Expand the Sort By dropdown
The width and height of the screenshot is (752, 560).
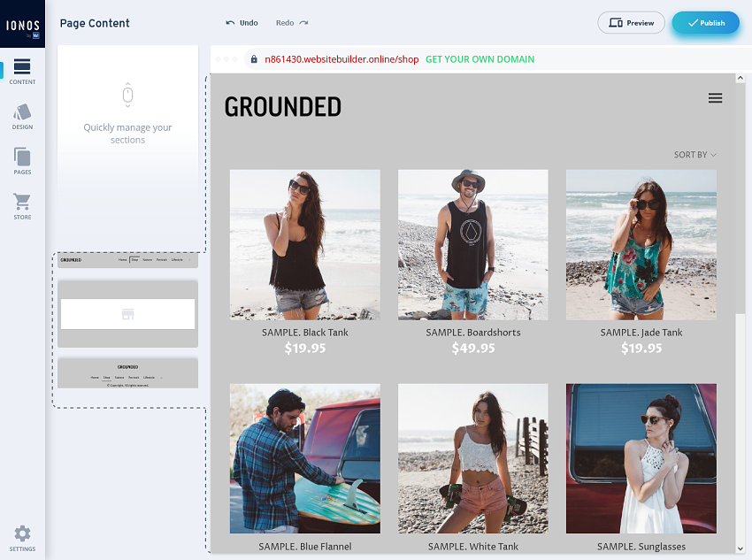(x=694, y=155)
